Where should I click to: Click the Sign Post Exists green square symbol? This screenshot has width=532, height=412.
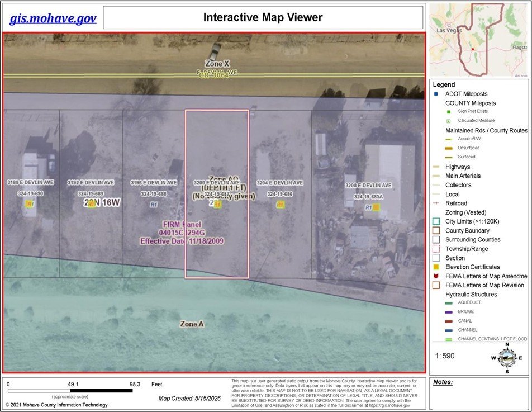click(x=449, y=112)
